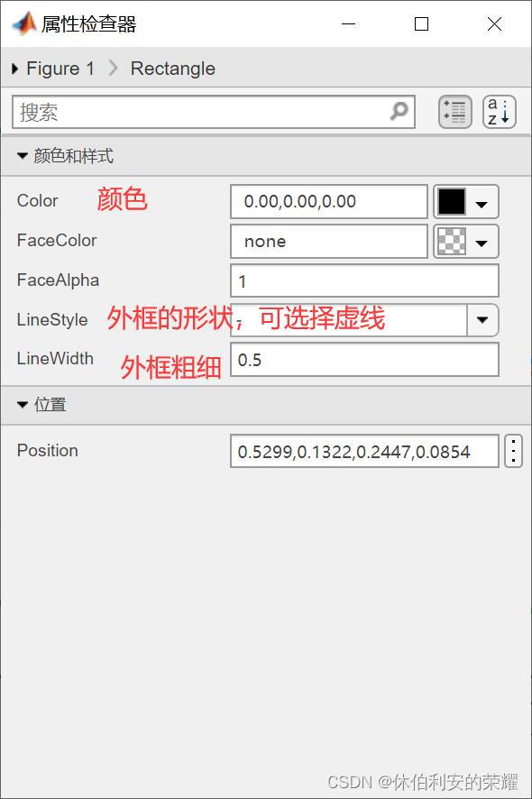
Task: Open the FaceColor picker dropdown arrow
Action: pyautogui.click(x=482, y=243)
